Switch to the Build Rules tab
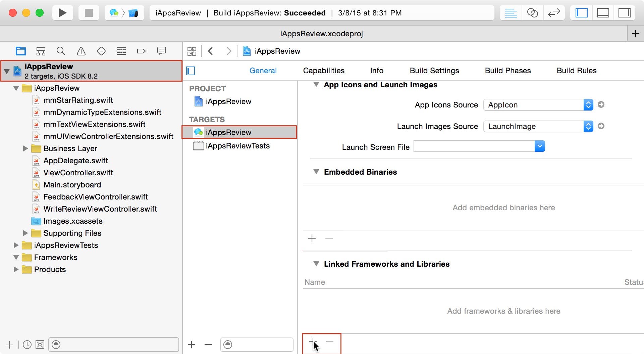644x354 pixels. click(577, 71)
